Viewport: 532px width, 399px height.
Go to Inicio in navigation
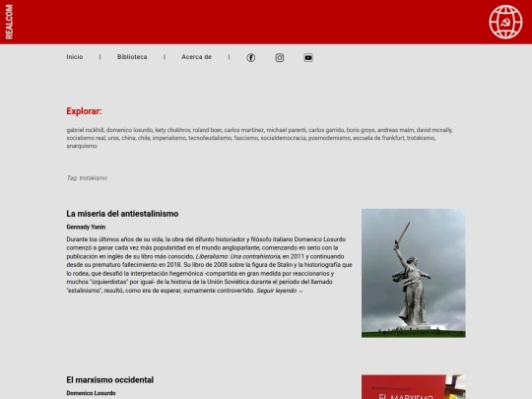(75, 57)
